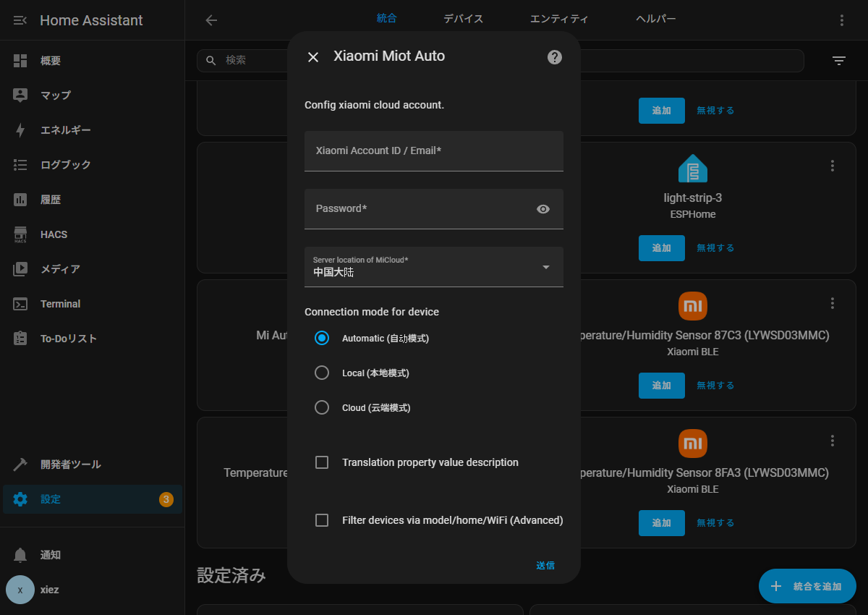
Task: Submit the form with 送信
Action: coord(545,566)
